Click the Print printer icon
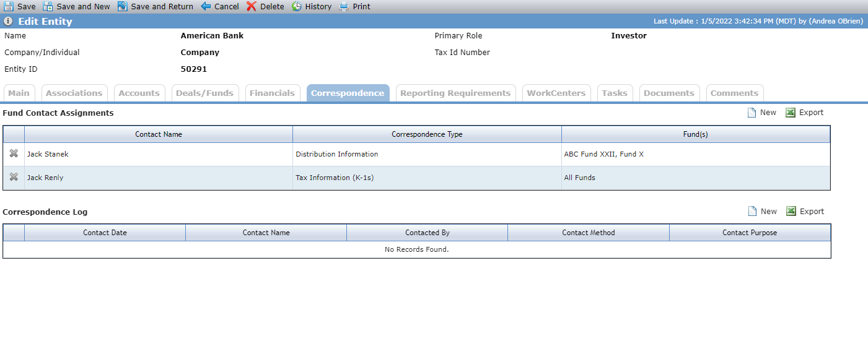This screenshot has width=868, height=349. point(344,6)
